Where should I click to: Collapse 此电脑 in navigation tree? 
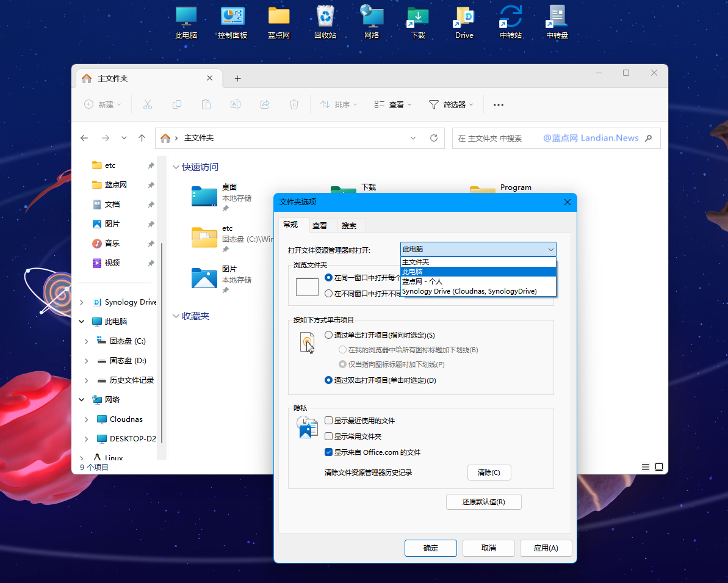(x=82, y=322)
